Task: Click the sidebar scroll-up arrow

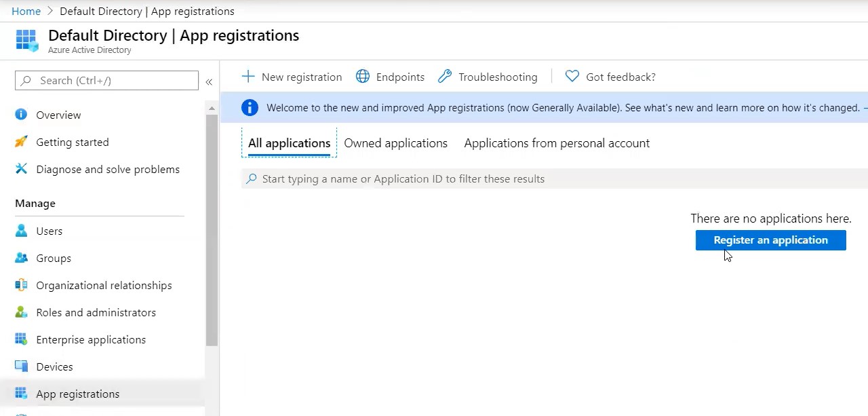Action: tap(212, 108)
